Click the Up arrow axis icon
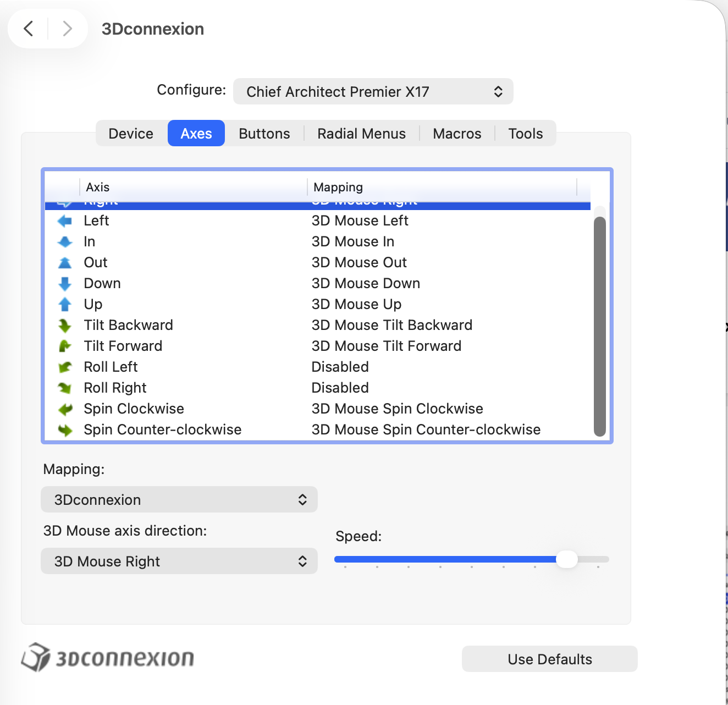The height and width of the screenshot is (705, 728). point(65,305)
